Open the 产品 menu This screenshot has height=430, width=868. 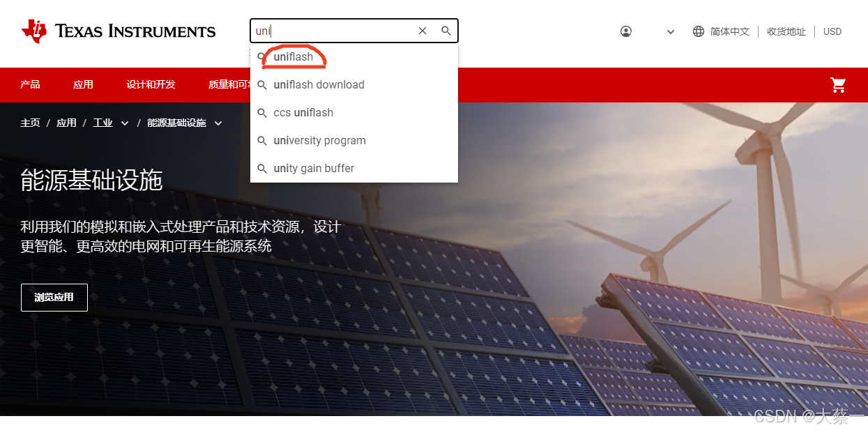coord(30,84)
